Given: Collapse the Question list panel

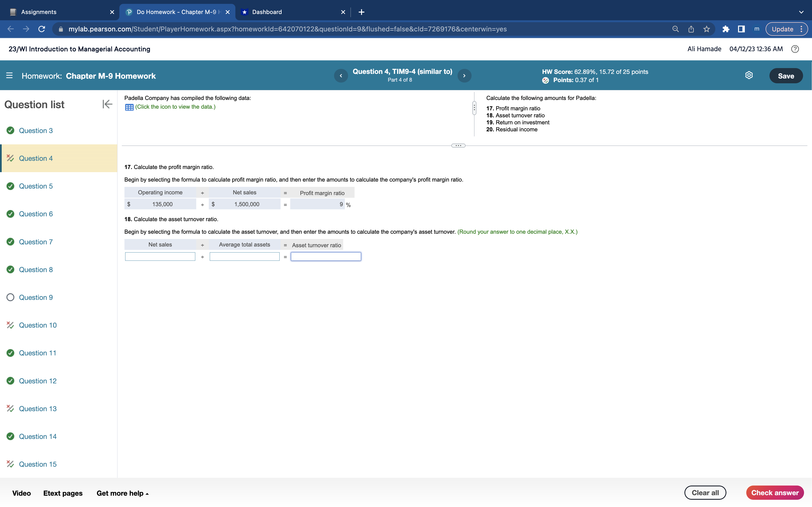Looking at the screenshot, I should (x=107, y=104).
